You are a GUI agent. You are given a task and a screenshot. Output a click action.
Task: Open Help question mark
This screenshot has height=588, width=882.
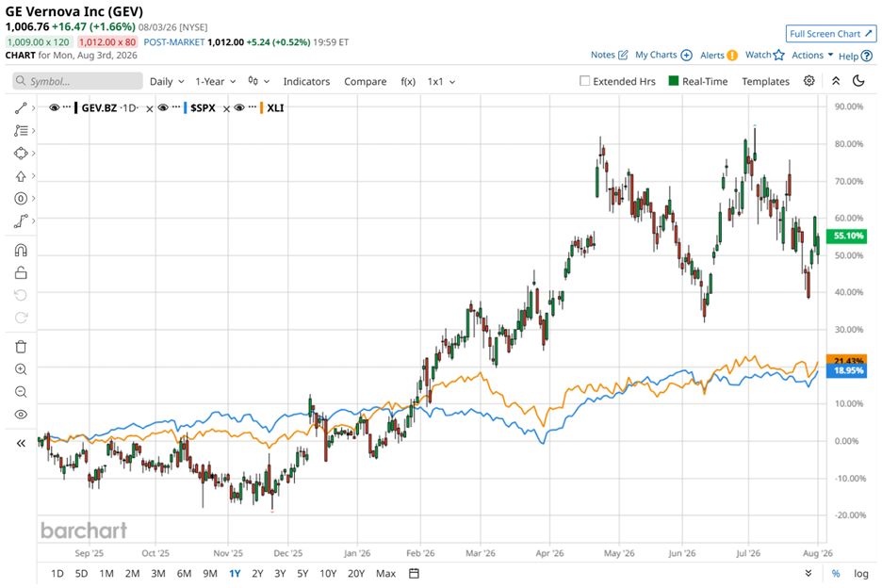point(856,56)
